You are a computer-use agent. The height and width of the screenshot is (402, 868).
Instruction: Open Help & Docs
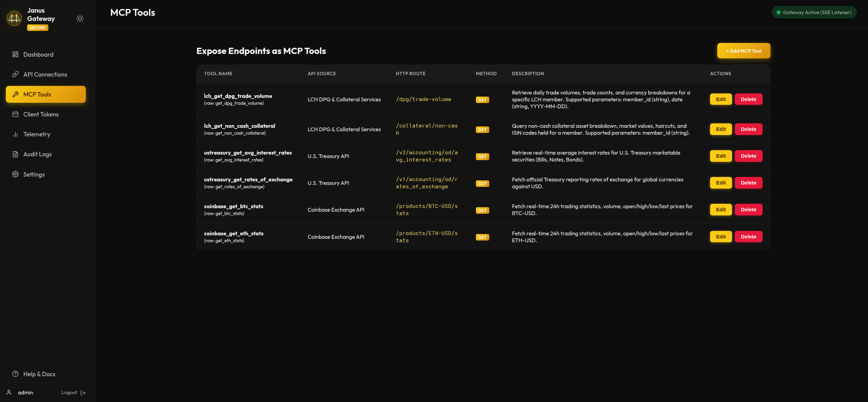click(x=46, y=374)
